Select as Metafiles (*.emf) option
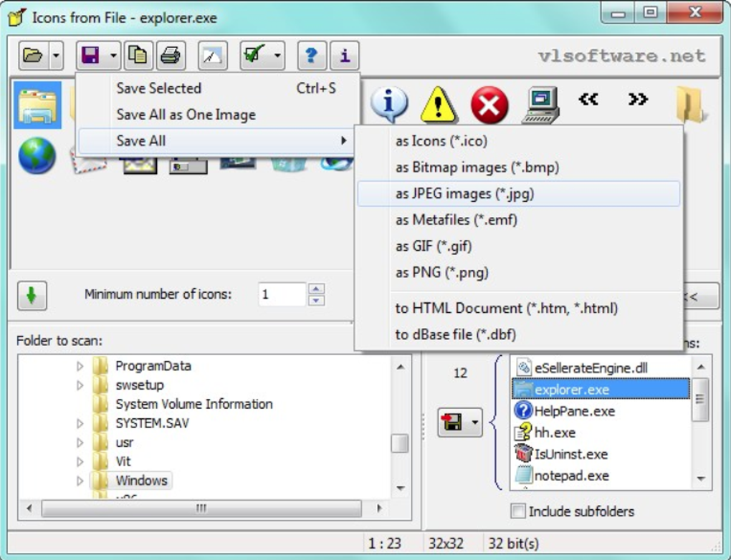The width and height of the screenshot is (731, 560). (518, 219)
